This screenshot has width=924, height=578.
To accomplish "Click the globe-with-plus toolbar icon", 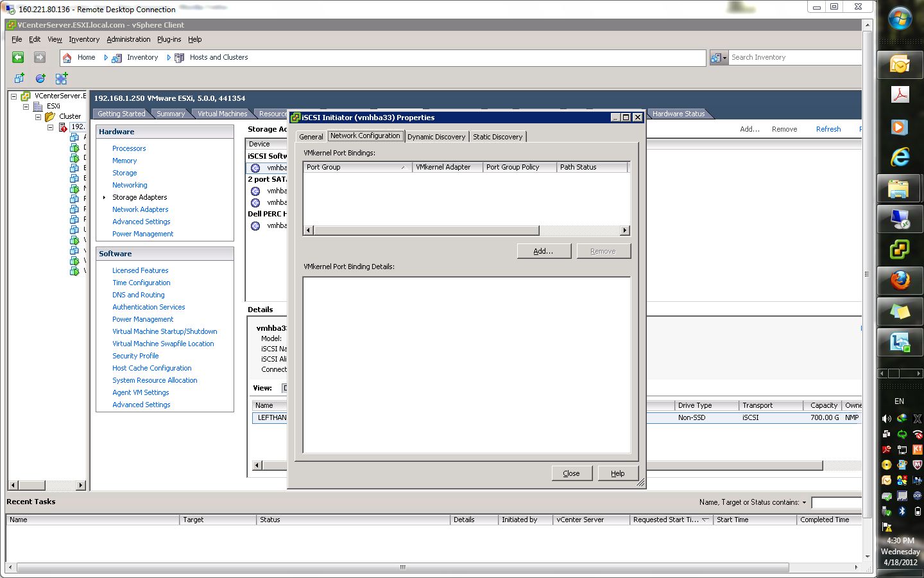I will 40,78.
